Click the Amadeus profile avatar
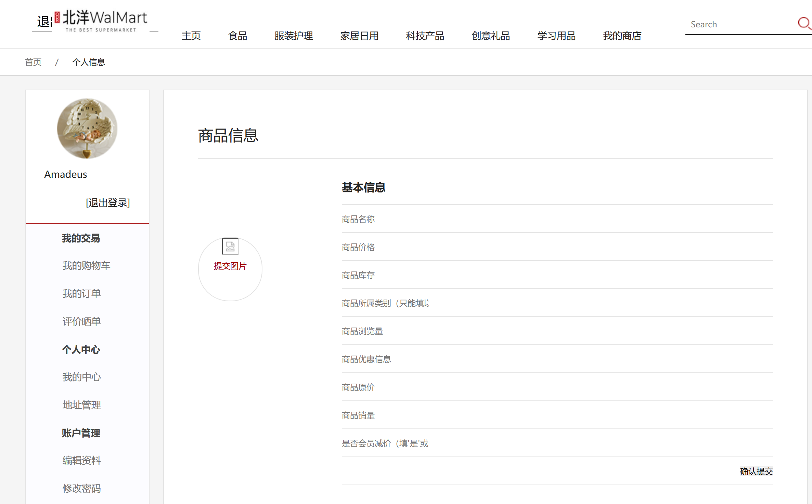 point(87,129)
